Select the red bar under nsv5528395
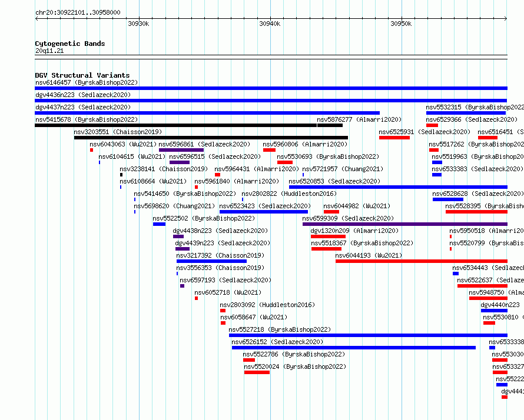The height and width of the screenshot is (420, 524). point(476,212)
